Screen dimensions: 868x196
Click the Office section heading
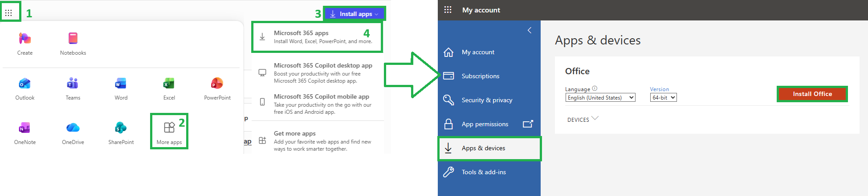(x=577, y=71)
